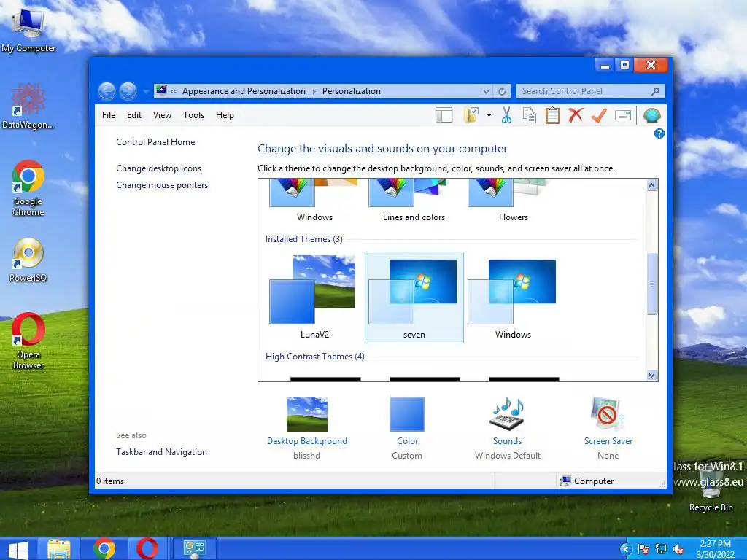
Task: Click the Paste clipboard icon
Action: (553, 115)
